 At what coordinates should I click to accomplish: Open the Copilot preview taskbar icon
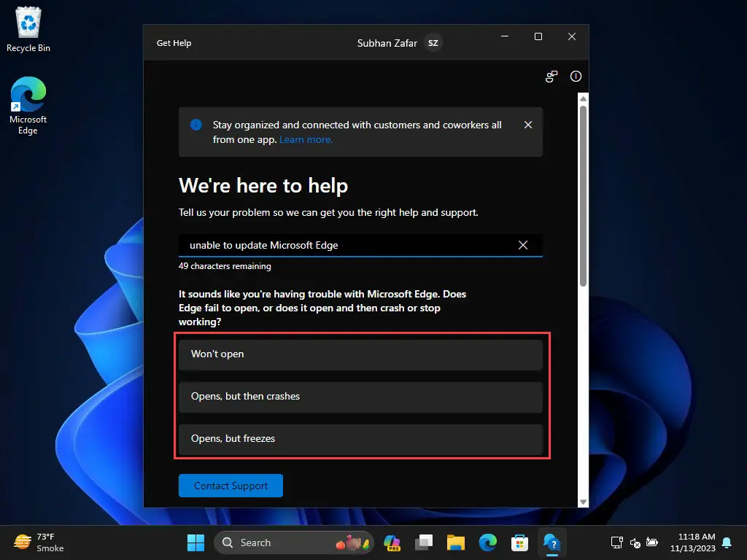point(392,542)
